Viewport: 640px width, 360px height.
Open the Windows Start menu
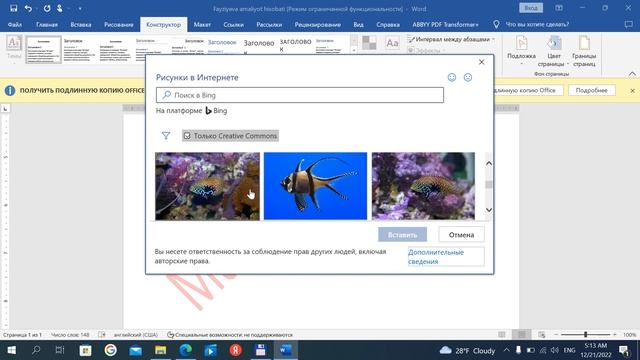click(11, 350)
